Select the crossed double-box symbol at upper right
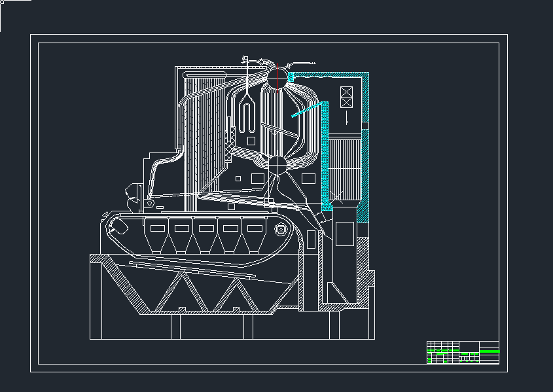 pyautogui.click(x=346, y=97)
